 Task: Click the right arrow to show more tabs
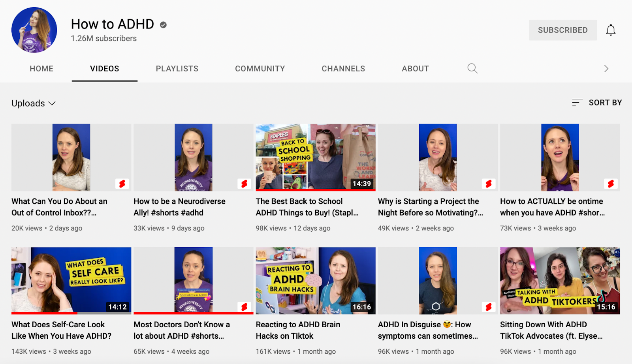tap(606, 69)
